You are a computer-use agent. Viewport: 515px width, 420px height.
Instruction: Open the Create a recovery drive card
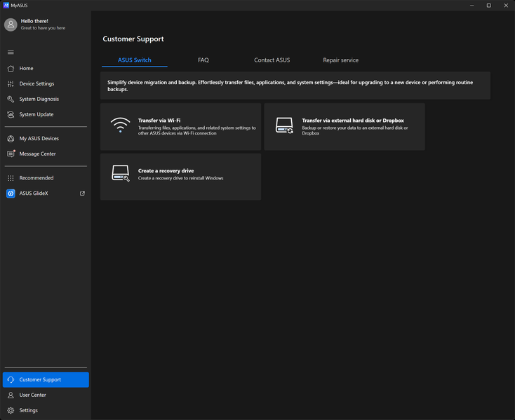180,177
